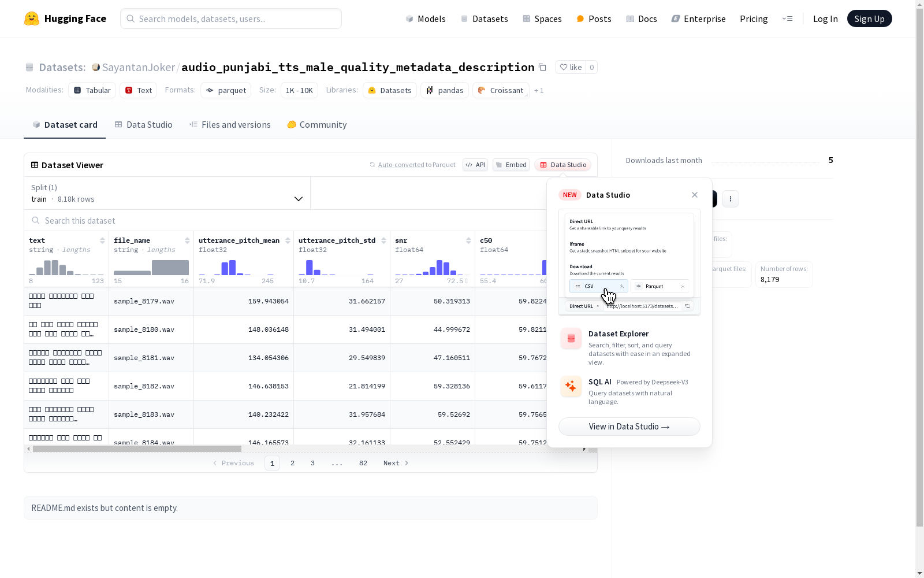Open the Models nav item
Viewport: 924px width, 578px height.
click(426, 18)
